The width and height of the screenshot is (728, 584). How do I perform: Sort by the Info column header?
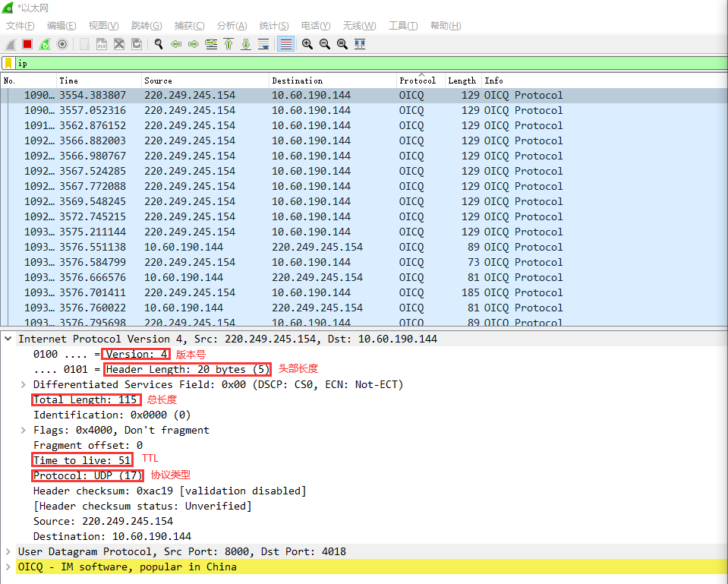(604, 80)
